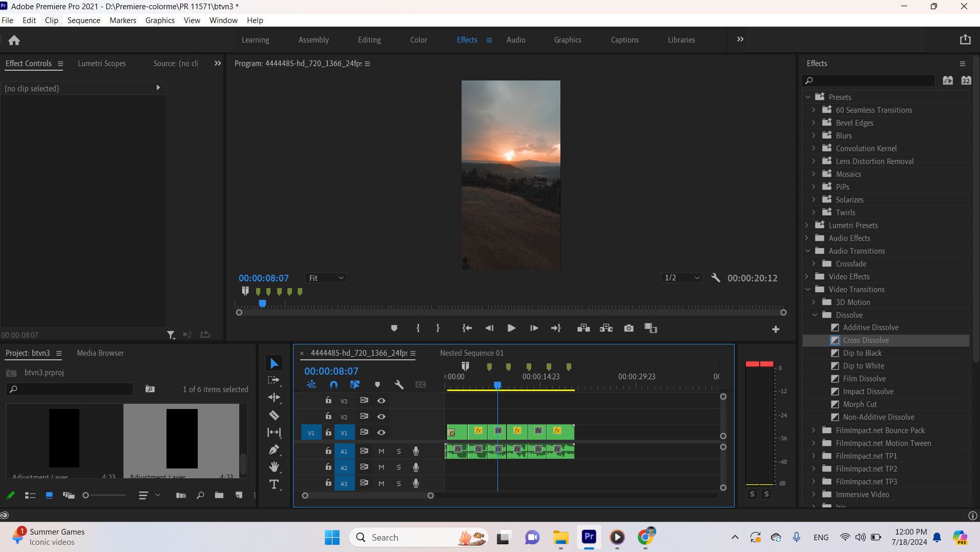Select the Selection tool arrow

coord(274,363)
